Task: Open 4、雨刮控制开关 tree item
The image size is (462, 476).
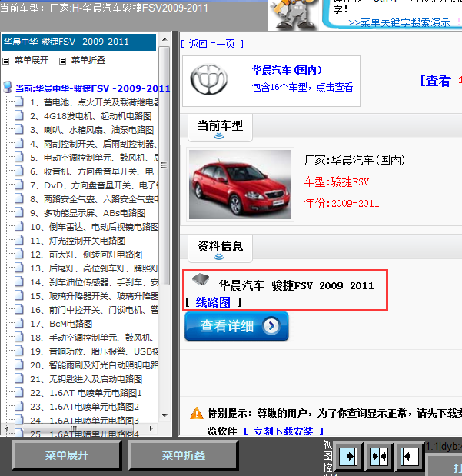Action: (94, 144)
